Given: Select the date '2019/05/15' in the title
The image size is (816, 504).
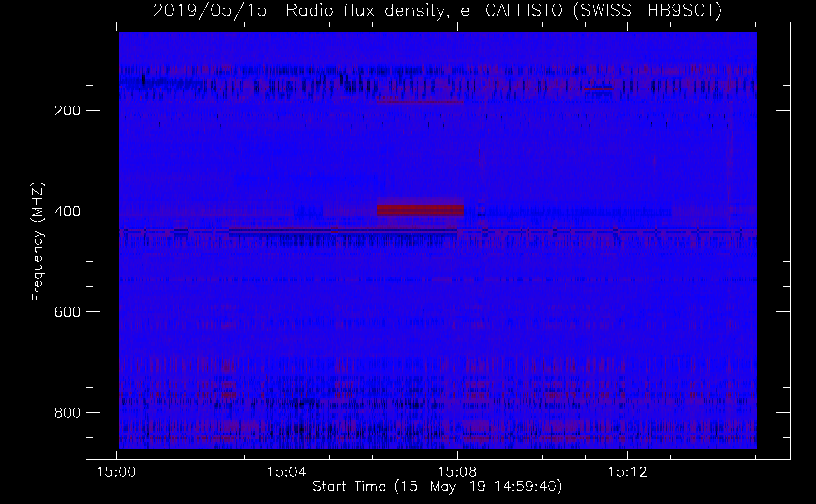Looking at the screenshot, I should tap(210, 11).
